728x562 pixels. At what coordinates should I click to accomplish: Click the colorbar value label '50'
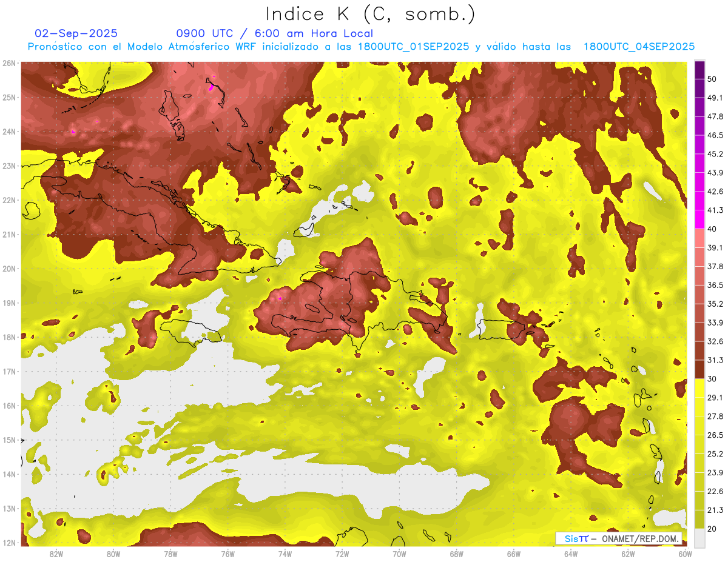click(x=712, y=79)
